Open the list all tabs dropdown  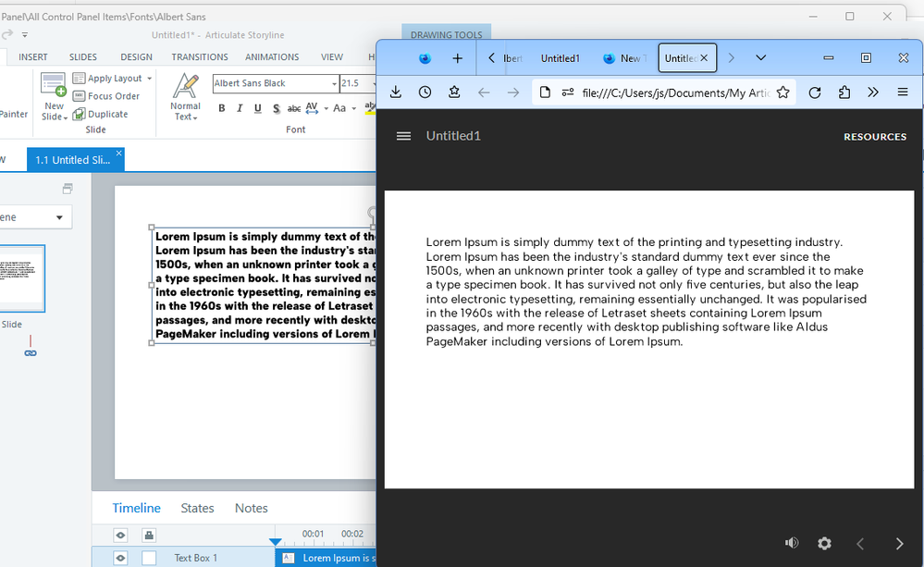pos(761,57)
